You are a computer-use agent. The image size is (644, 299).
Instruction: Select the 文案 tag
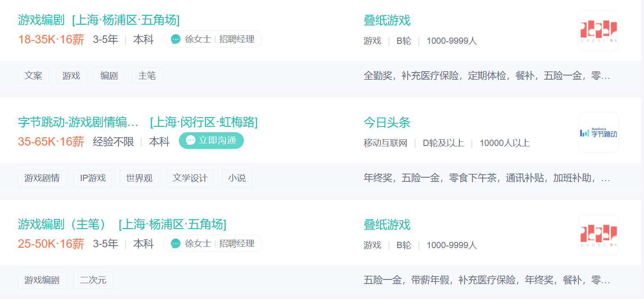tap(33, 76)
